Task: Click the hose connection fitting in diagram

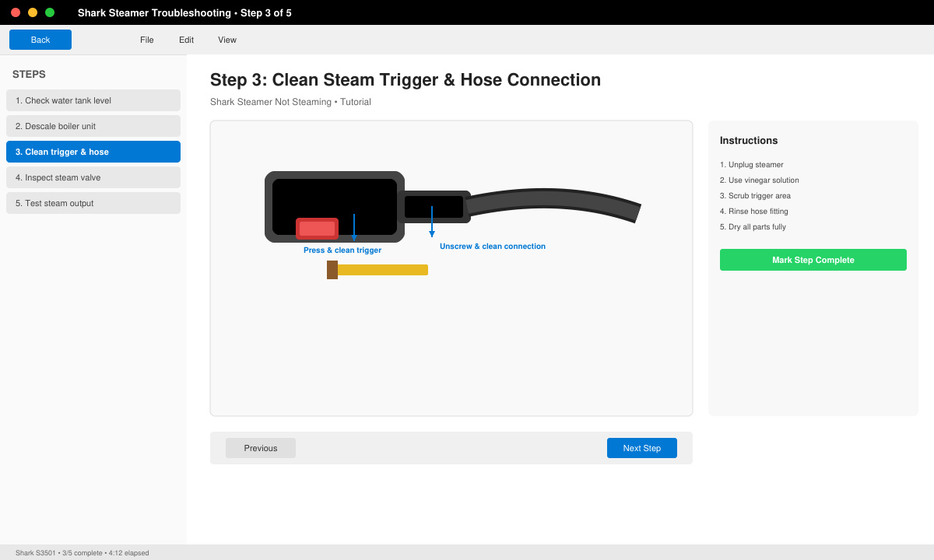Action: coord(434,207)
